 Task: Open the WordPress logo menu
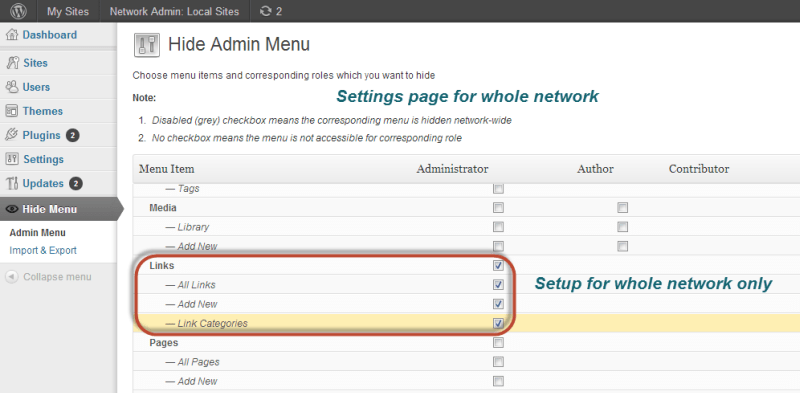[19, 11]
